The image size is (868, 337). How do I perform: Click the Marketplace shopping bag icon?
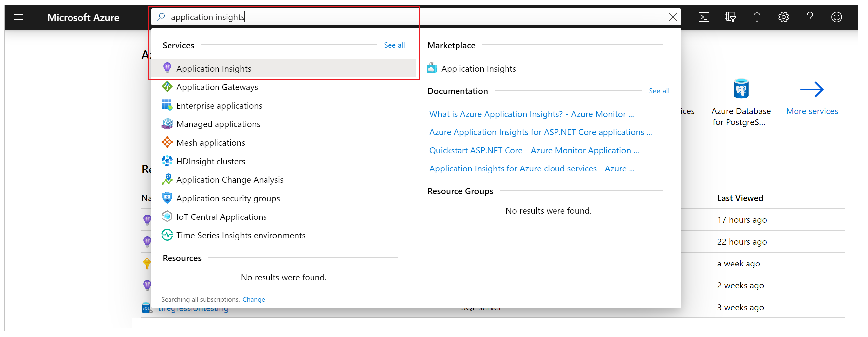pyautogui.click(x=432, y=68)
